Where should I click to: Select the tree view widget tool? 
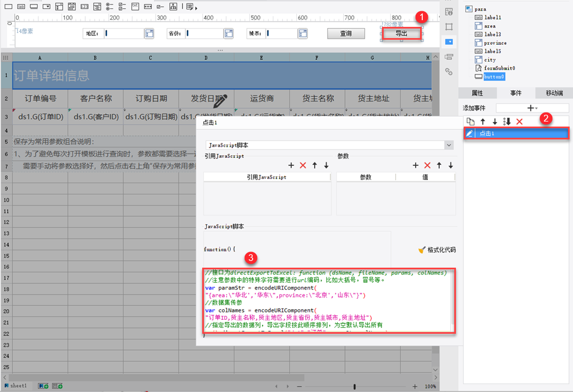[x=173, y=7]
